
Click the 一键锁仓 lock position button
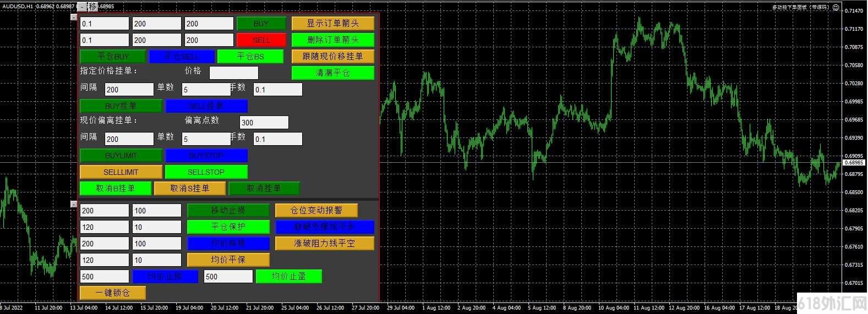point(112,293)
